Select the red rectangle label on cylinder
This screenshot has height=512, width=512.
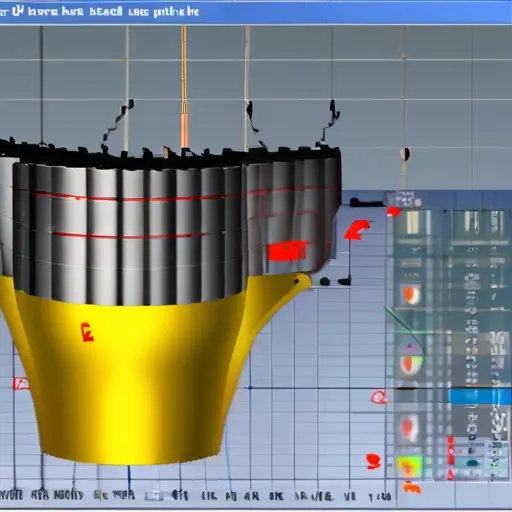[287, 251]
